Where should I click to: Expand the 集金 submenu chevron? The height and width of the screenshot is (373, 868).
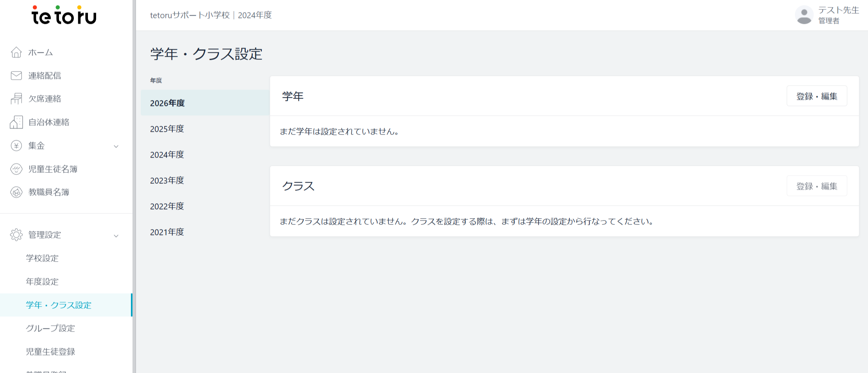click(x=116, y=146)
